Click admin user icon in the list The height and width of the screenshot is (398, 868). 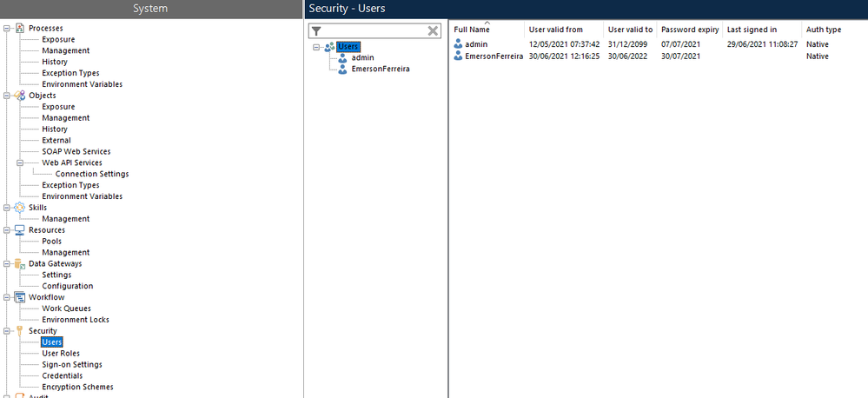pos(459,44)
